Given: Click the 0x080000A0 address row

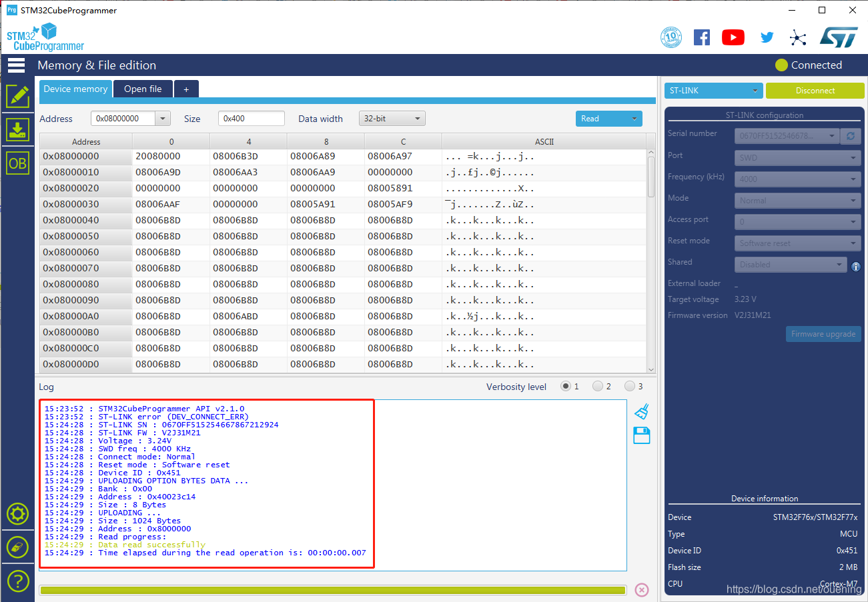Looking at the screenshot, I should [86, 317].
